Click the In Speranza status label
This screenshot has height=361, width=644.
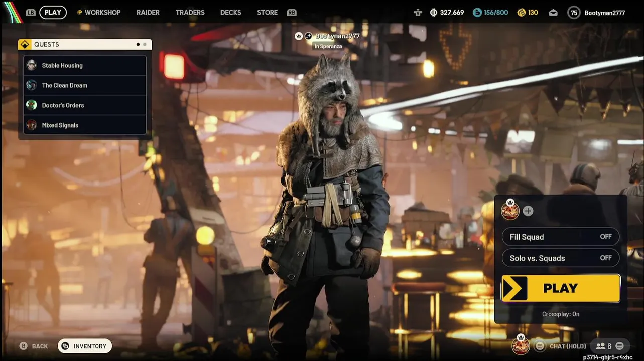(x=328, y=46)
